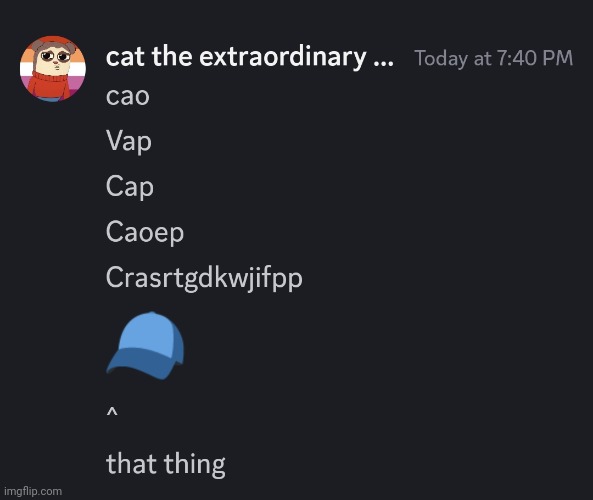Click the Caoep message
The image size is (593, 500).
(x=145, y=232)
